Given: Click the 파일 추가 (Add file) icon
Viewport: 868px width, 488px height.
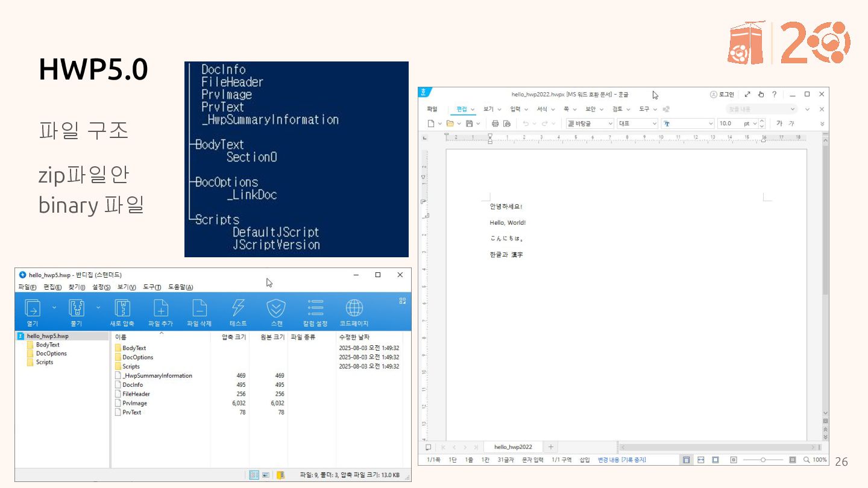Looking at the screenshot, I should 161,308.
